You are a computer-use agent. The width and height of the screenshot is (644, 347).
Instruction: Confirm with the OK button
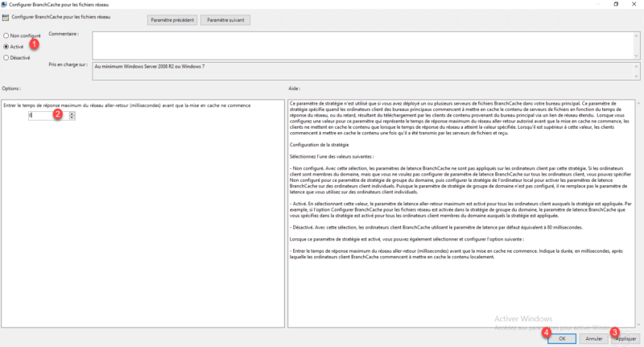click(x=562, y=339)
